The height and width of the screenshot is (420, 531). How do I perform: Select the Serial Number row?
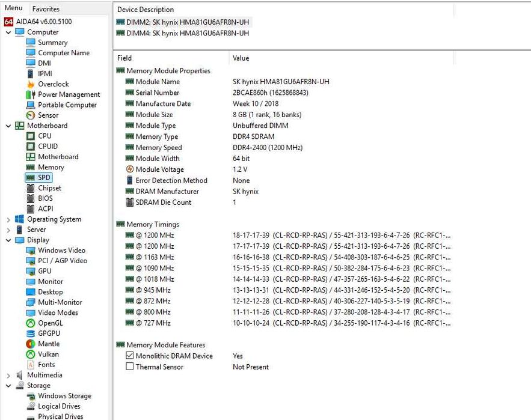pos(283,93)
